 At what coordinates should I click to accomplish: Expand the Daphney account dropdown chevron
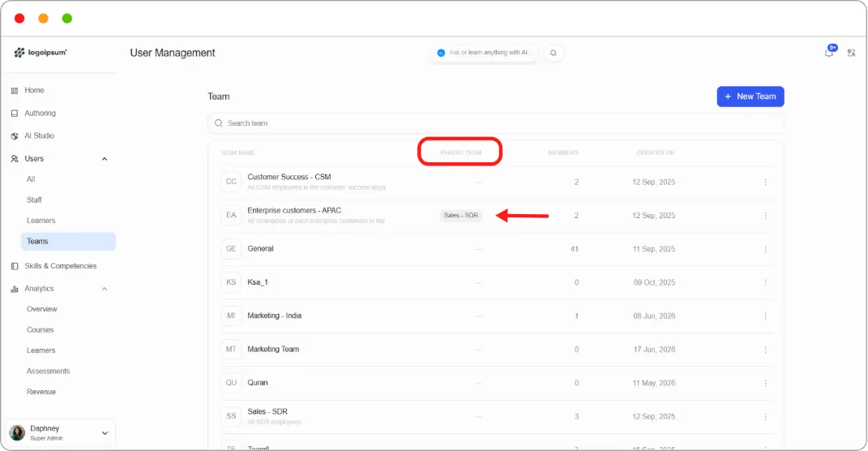coord(105,433)
